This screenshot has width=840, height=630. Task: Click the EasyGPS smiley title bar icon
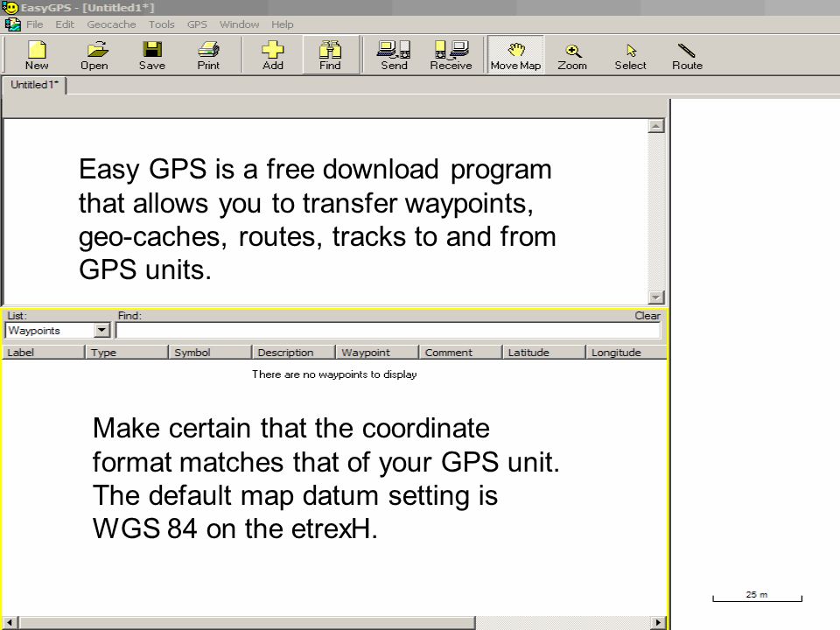[x=10, y=8]
